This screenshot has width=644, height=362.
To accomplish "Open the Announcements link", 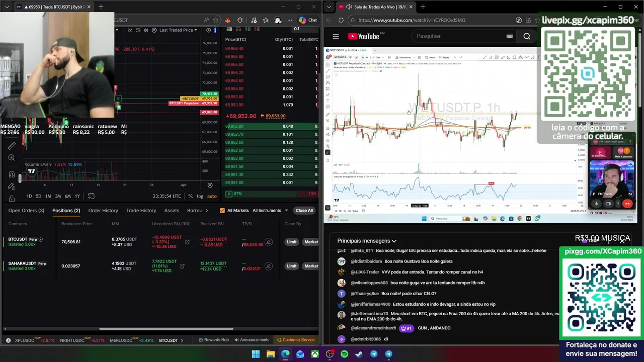I will click(252, 340).
